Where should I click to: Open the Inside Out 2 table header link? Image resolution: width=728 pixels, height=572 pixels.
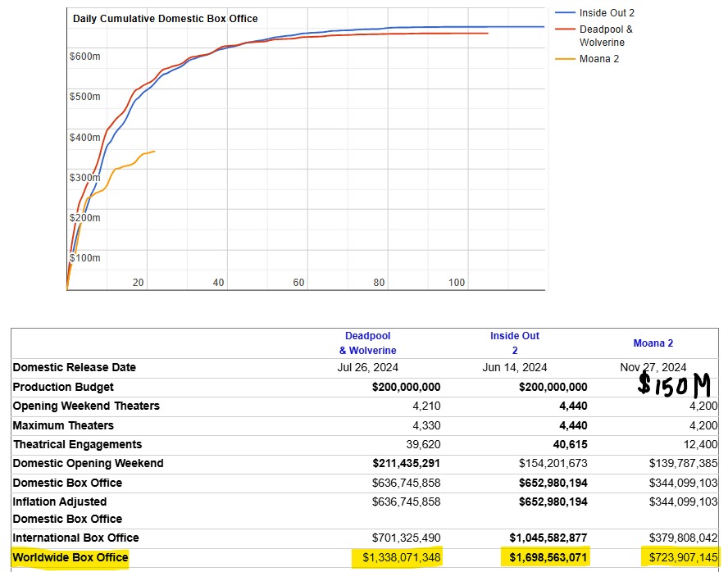coord(515,343)
